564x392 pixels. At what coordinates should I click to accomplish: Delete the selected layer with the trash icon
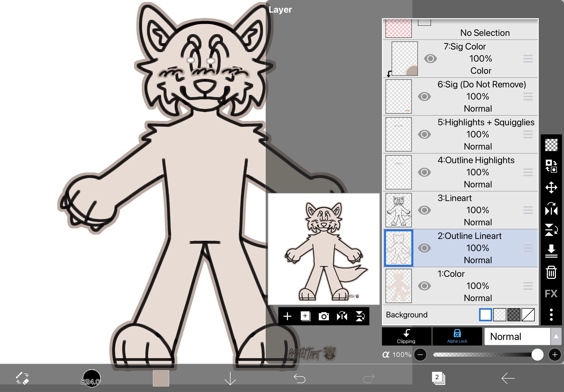click(551, 272)
